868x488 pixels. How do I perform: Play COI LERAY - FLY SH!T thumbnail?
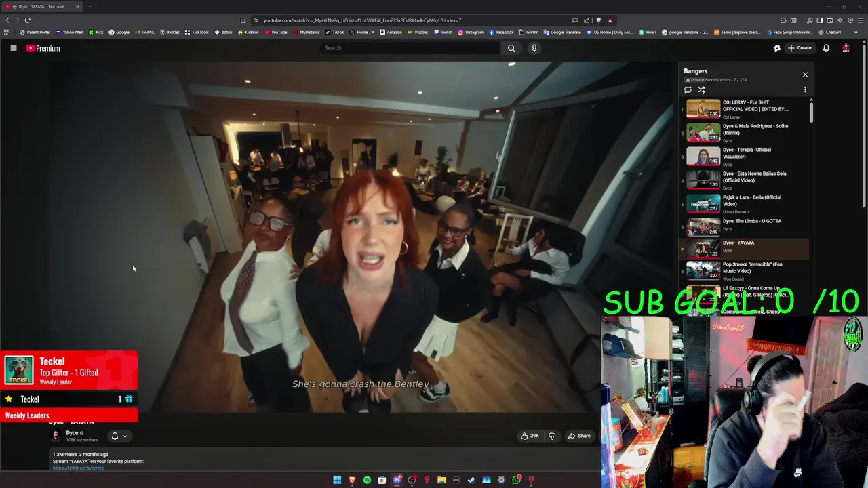(x=703, y=109)
